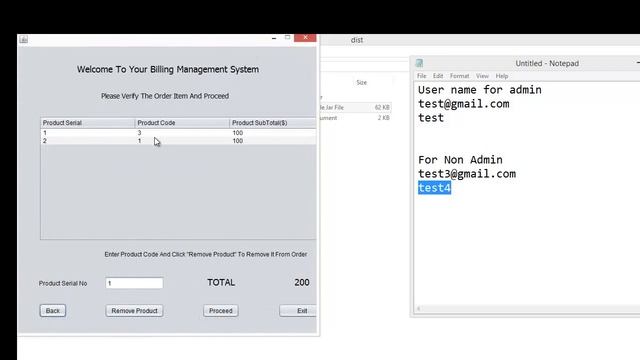Screen dimensions: 640x360
Task: Click the TOTAL value 200
Action: pos(302,282)
